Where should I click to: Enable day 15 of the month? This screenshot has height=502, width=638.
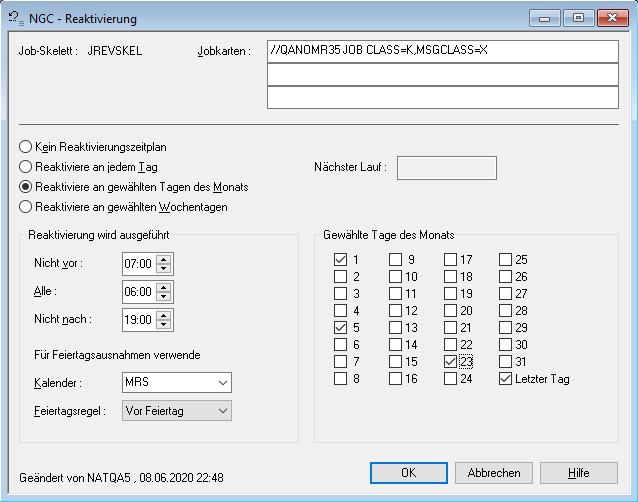pos(396,362)
